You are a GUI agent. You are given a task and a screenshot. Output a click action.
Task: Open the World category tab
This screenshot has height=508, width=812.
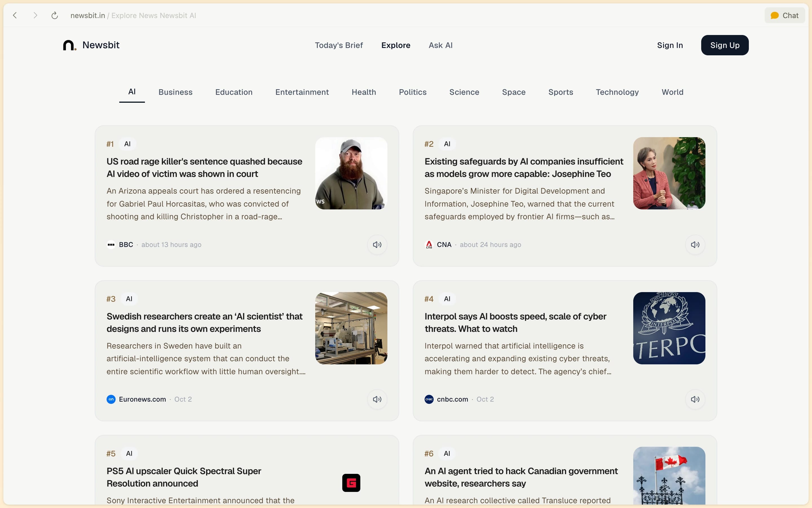tap(672, 92)
